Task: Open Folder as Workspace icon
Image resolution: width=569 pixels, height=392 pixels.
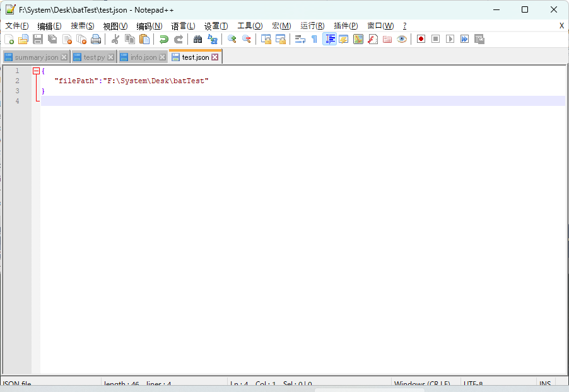Action: [x=387, y=39]
